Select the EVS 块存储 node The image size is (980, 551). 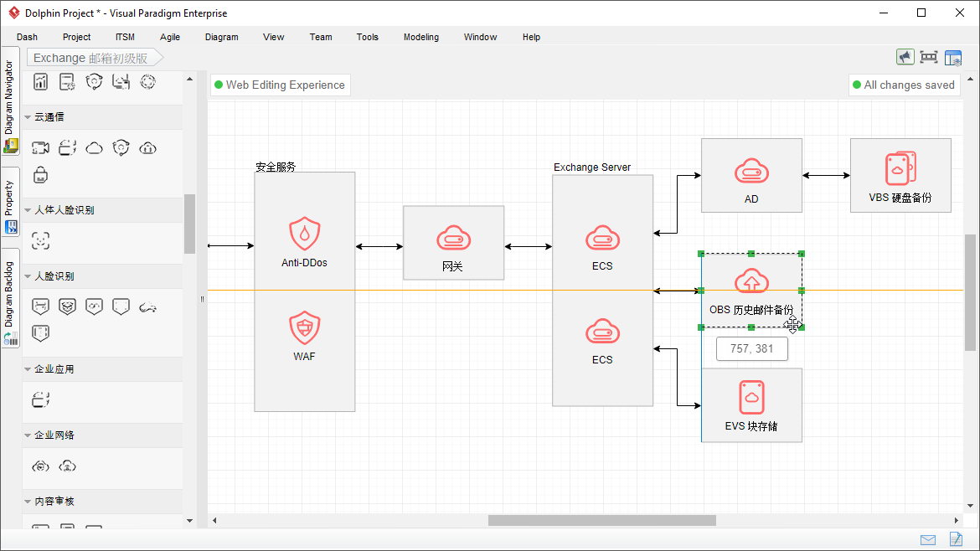pyautogui.click(x=752, y=405)
